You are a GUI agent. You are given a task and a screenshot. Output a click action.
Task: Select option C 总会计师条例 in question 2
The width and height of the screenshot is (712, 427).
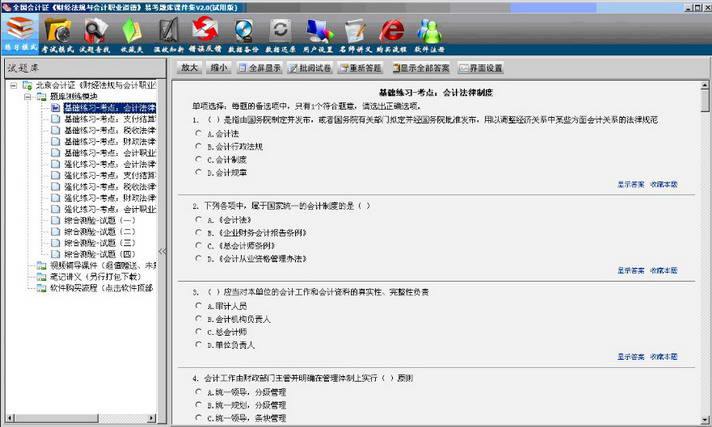[x=198, y=245]
